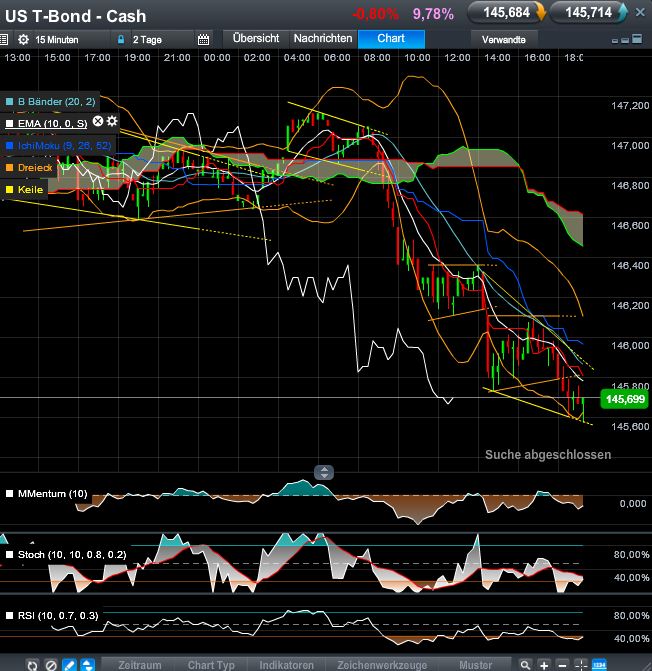Click the 9,78% percentage value
Image resolution: width=652 pixels, height=671 pixels.
click(433, 14)
